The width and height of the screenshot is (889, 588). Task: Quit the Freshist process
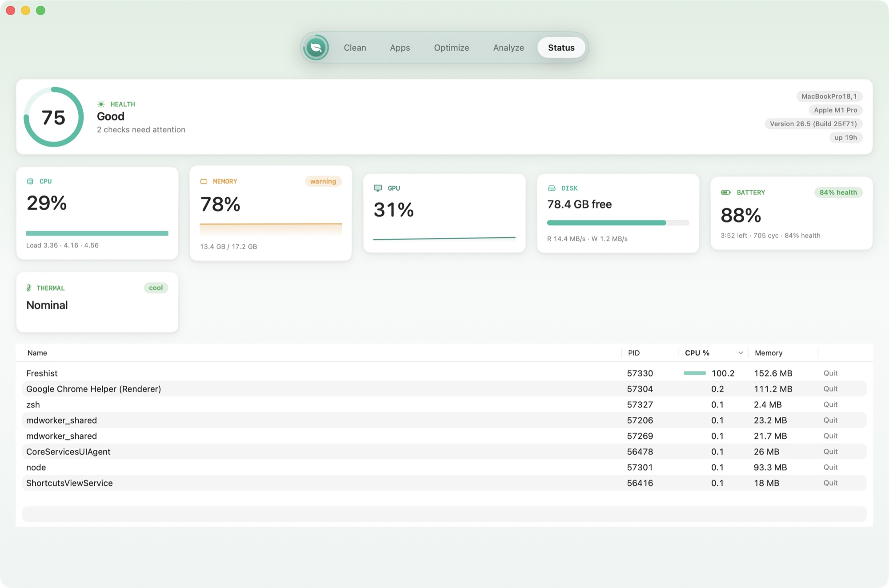(830, 373)
